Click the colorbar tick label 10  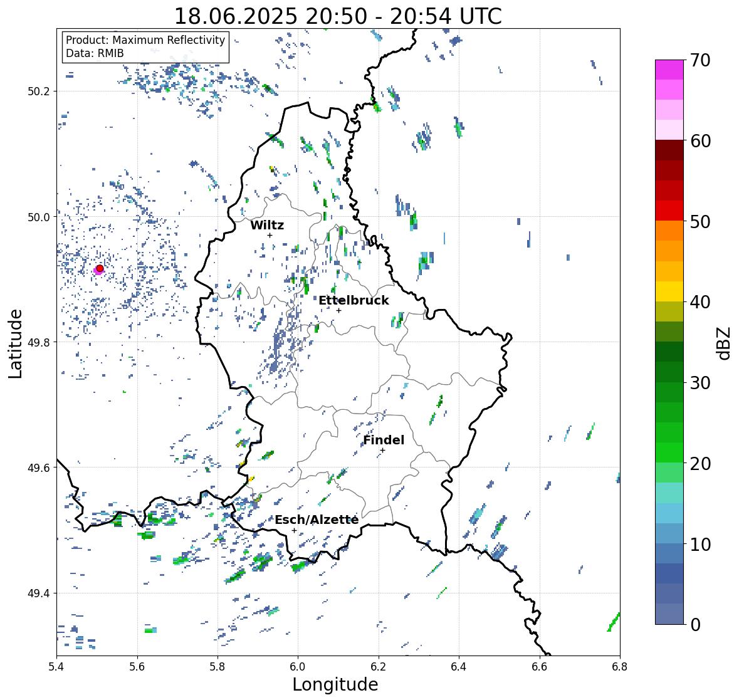pos(700,544)
